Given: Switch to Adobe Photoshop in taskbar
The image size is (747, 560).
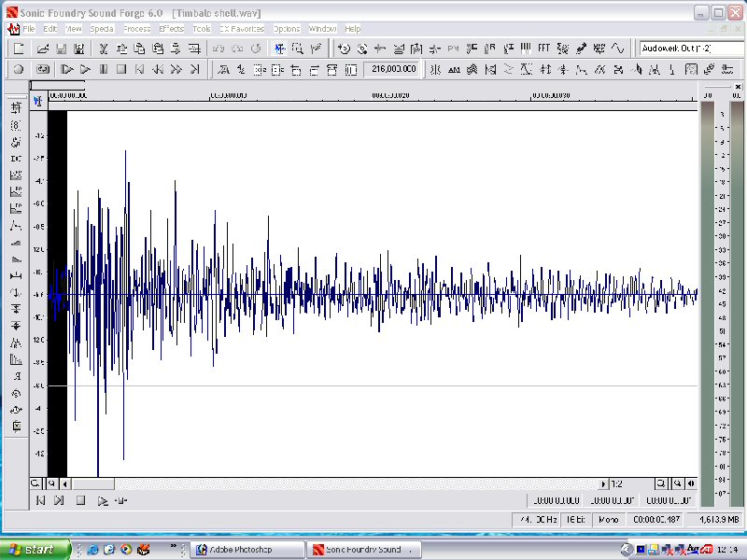Looking at the screenshot, I should click(x=247, y=550).
